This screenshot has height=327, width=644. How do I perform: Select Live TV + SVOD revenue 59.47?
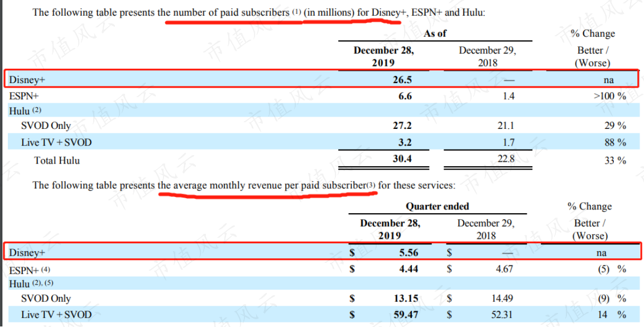coord(405,315)
